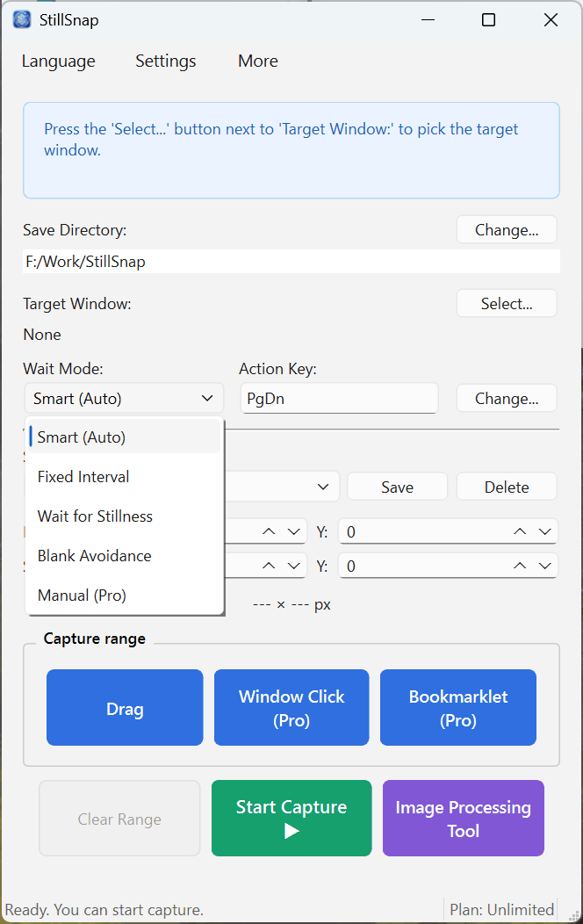This screenshot has width=583, height=924.
Task: Collapse the Wait Mode combo box
Action: (125, 399)
